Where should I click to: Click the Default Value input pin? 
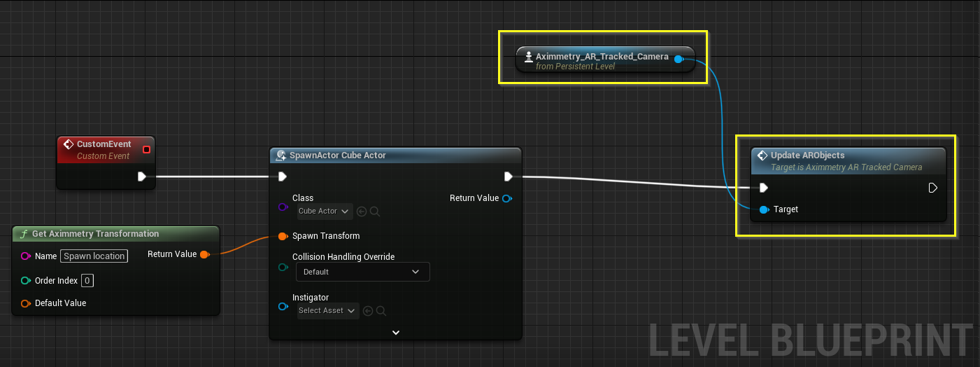click(x=25, y=303)
